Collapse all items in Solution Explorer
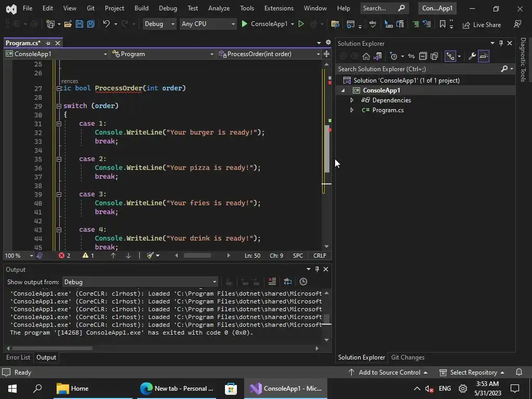 tap(423, 56)
